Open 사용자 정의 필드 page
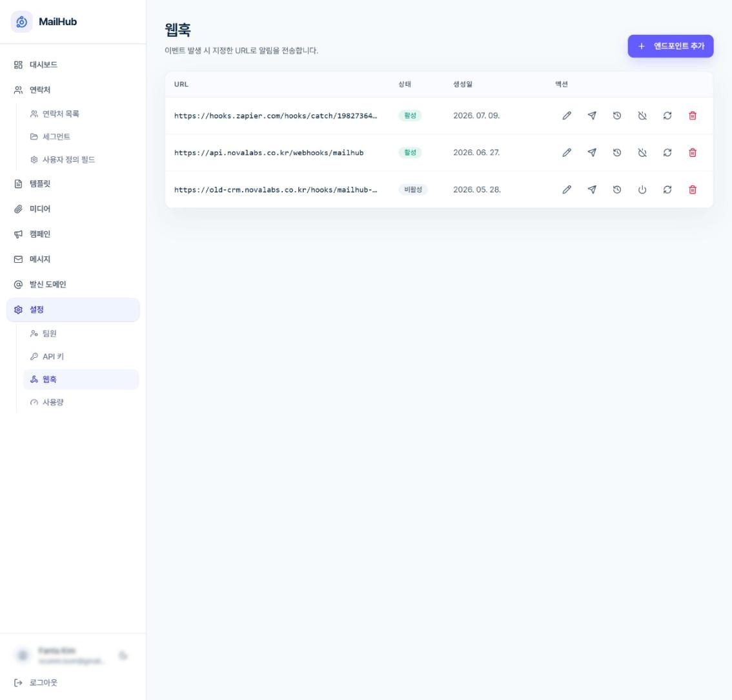 pos(81,160)
